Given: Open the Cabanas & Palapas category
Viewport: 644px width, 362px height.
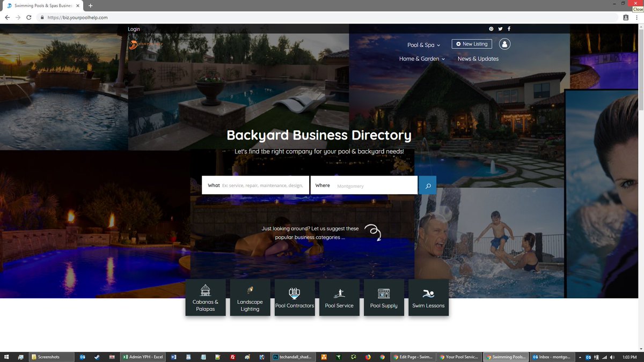Looking at the screenshot, I should pos(206,297).
